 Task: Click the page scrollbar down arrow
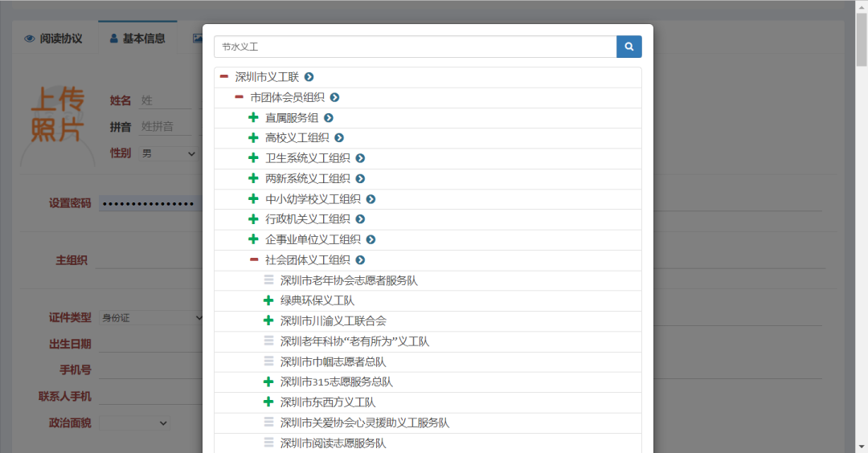click(x=862, y=447)
